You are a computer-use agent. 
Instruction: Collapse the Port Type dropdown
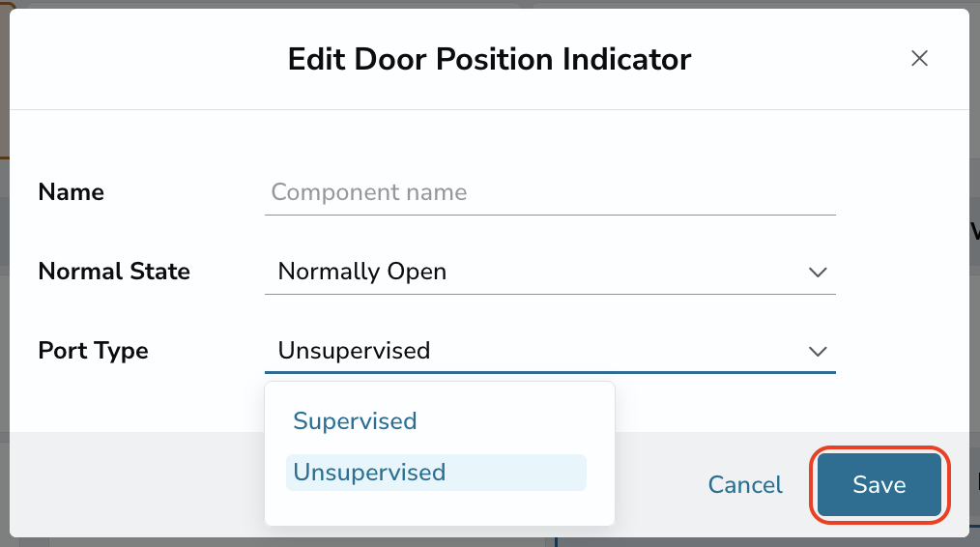point(550,351)
